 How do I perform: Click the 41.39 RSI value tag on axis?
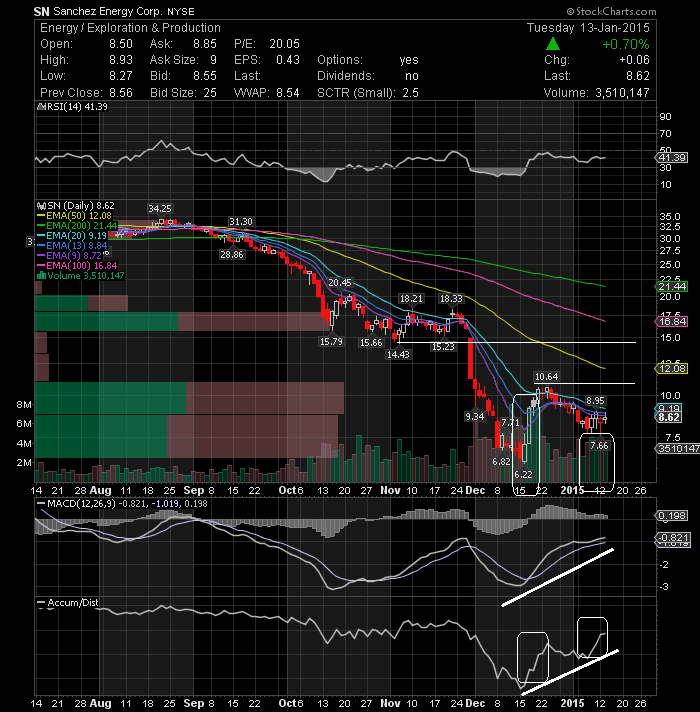[x=672, y=158]
